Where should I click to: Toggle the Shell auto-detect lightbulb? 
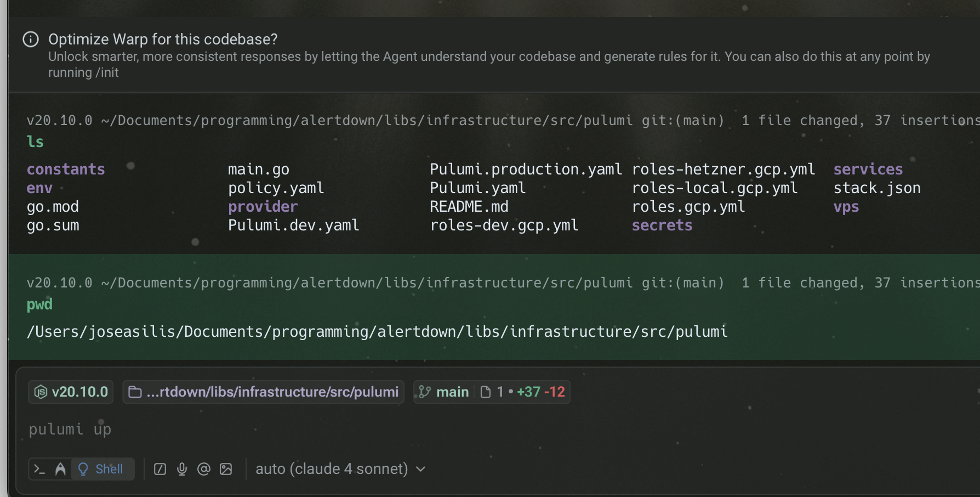coord(102,469)
